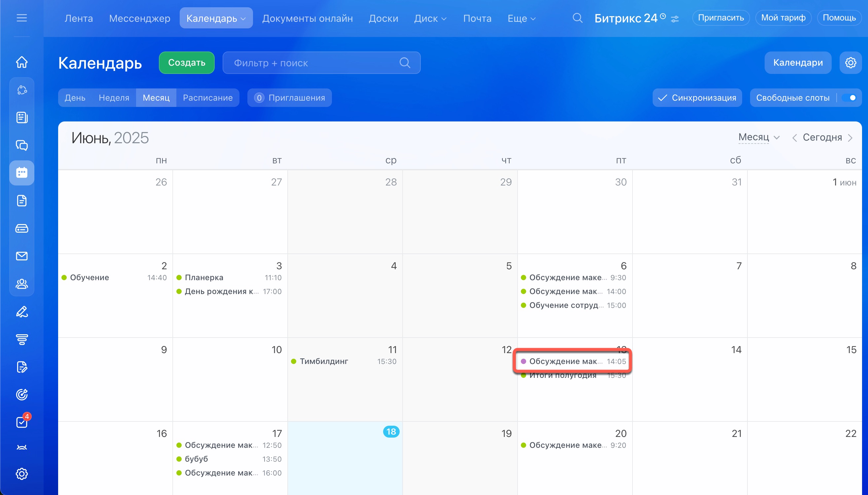Open Приглашения counter button
This screenshot has width=868, height=495.
coord(289,98)
